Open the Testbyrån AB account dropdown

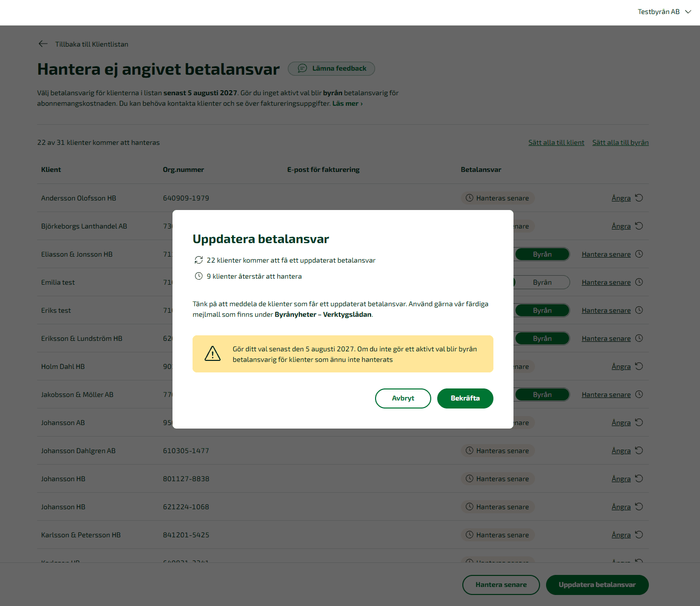point(664,12)
